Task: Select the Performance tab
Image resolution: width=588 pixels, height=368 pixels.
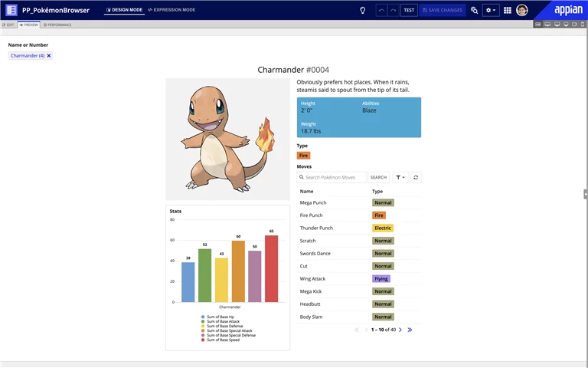Action: click(x=57, y=25)
